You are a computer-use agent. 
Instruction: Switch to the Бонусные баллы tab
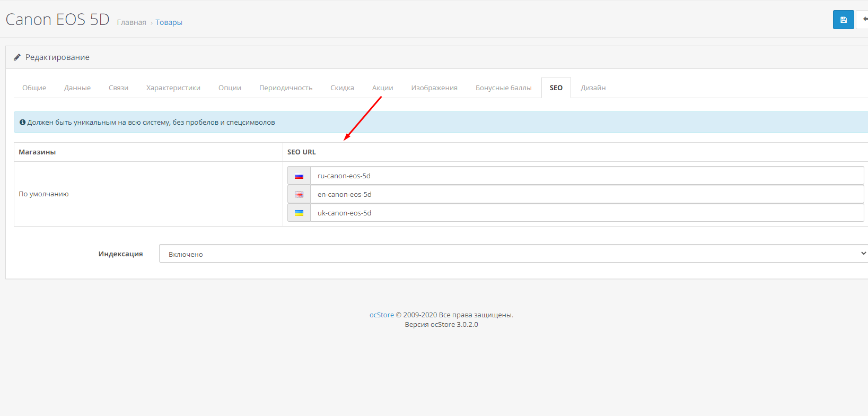pyautogui.click(x=503, y=88)
